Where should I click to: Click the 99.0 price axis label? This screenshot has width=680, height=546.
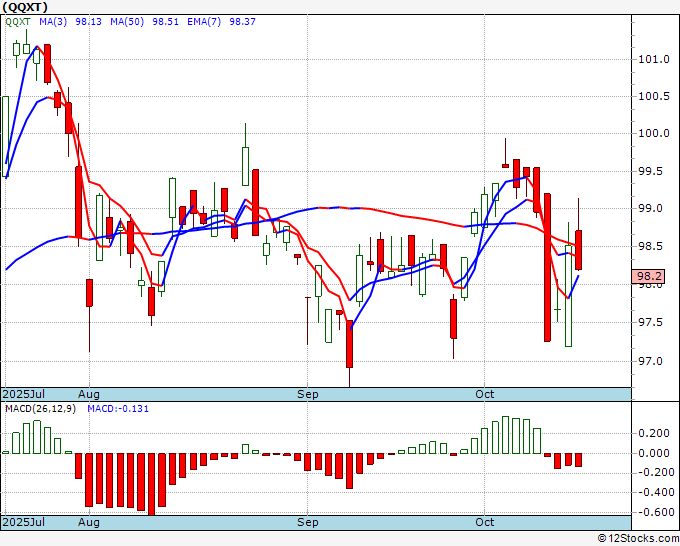coord(651,209)
